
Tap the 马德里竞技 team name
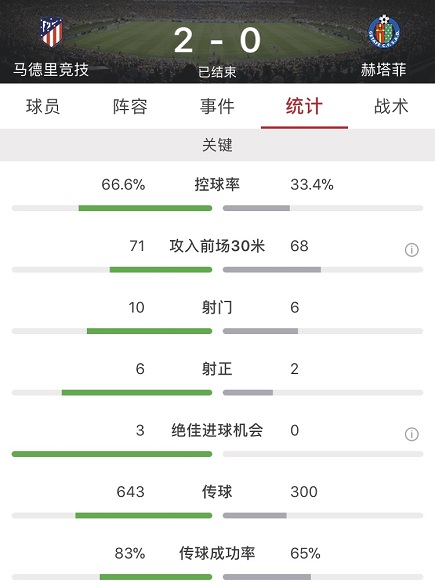click(51, 70)
